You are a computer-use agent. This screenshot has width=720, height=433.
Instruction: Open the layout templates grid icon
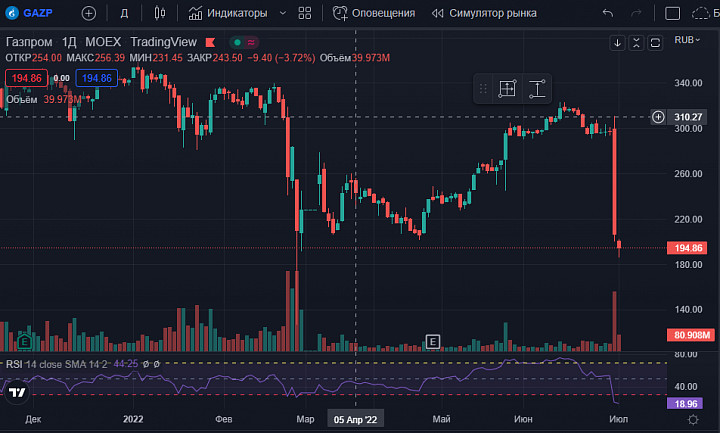point(304,13)
